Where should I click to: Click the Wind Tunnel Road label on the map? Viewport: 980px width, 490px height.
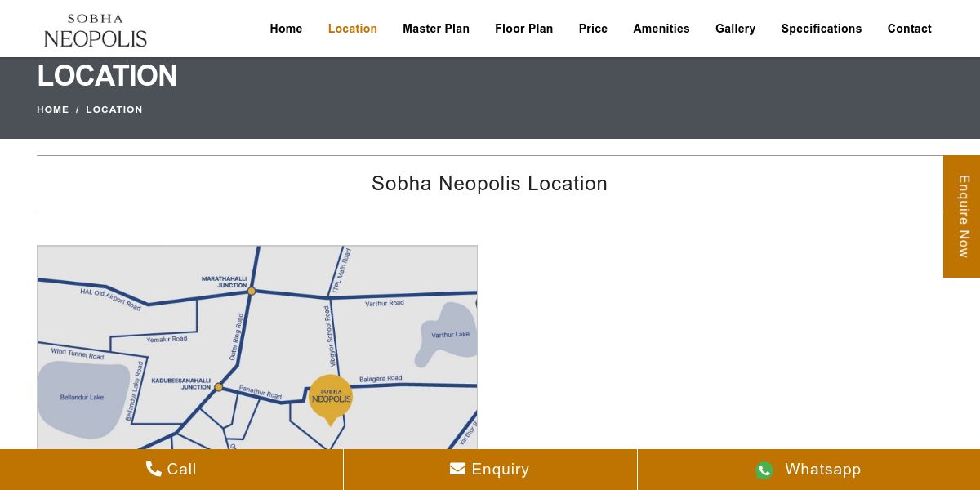(78, 354)
